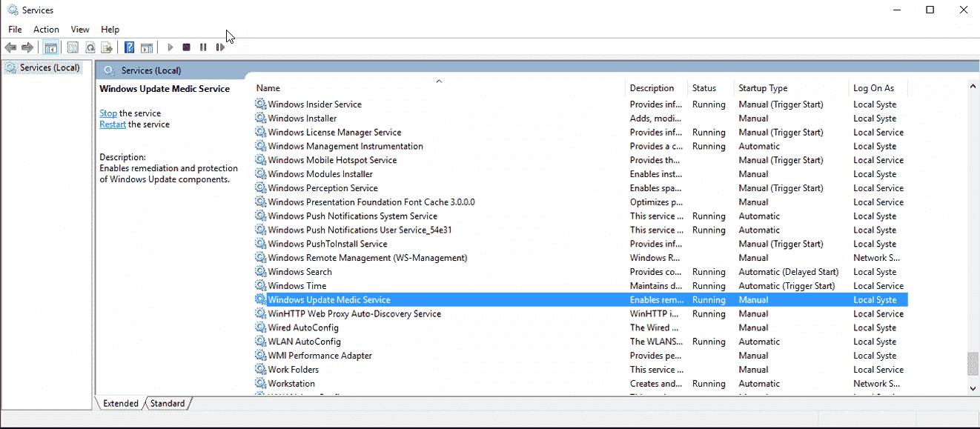Screen dimensions: 980x429
Task: Select Windows Presentation Foundation Font Cache 3.0.0.0
Action: pyautogui.click(x=580, y=202)
